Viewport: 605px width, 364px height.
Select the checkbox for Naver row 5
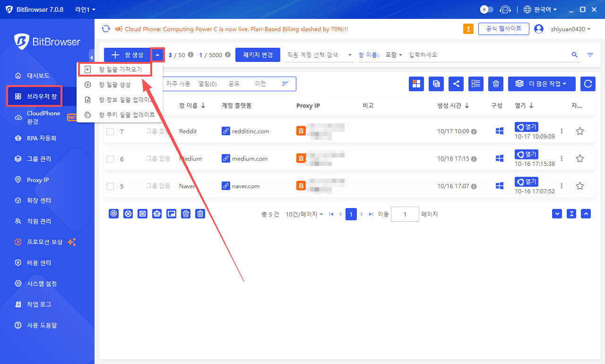pyautogui.click(x=110, y=186)
